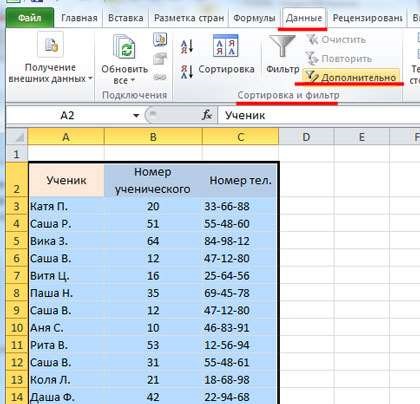Click the formula bar containing Ученик
The height and width of the screenshot is (404, 420).
pyautogui.click(x=318, y=116)
